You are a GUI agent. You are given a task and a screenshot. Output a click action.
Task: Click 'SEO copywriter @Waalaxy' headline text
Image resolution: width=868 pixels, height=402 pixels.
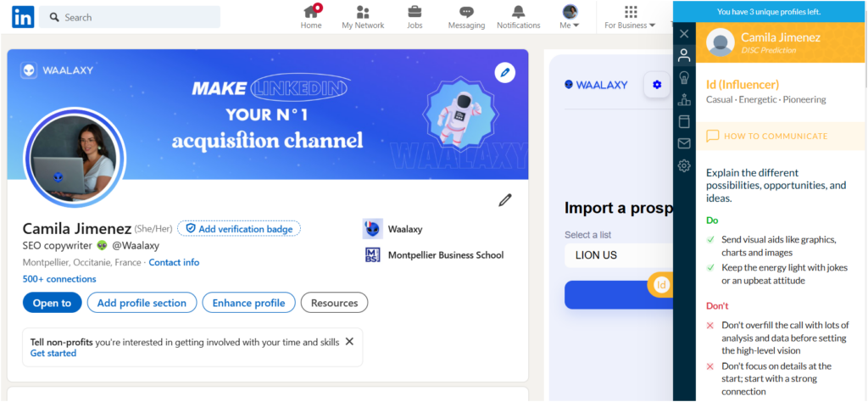(x=91, y=245)
